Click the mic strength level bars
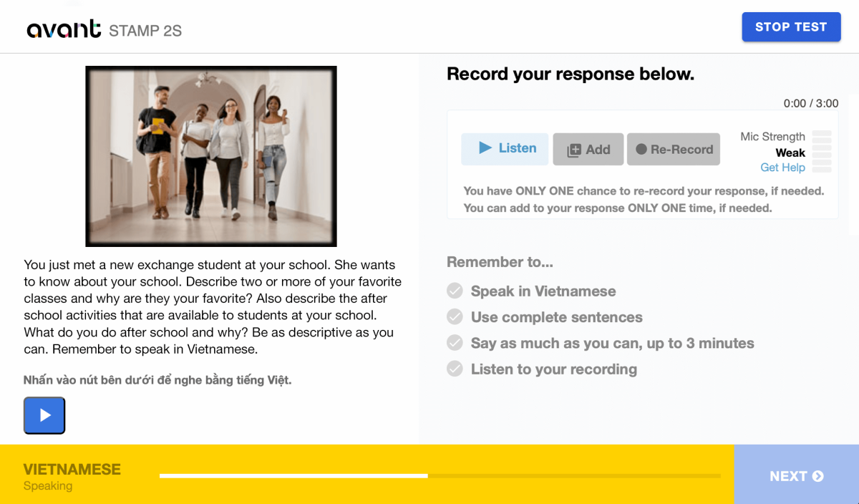This screenshot has width=859, height=504. pos(822,151)
